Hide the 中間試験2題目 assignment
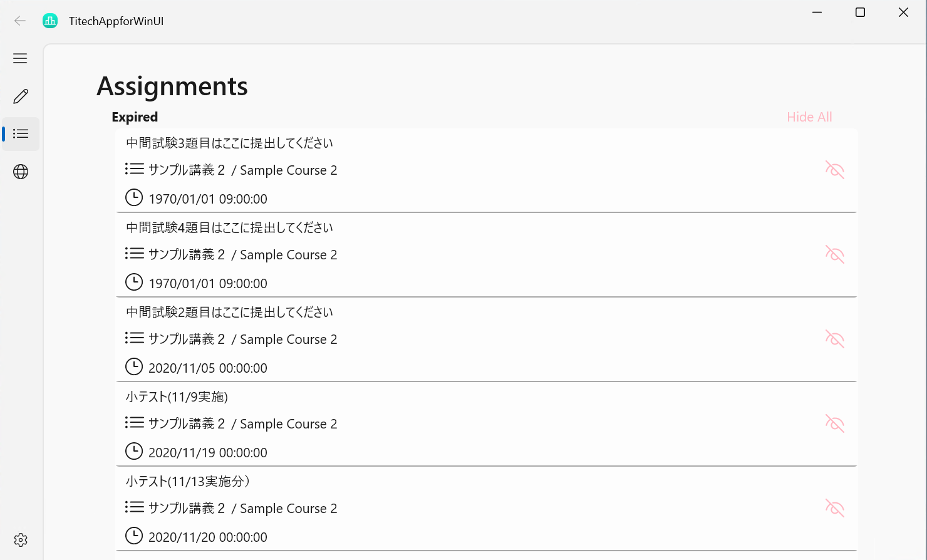Image resolution: width=927 pixels, height=560 pixels. (835, 339)
